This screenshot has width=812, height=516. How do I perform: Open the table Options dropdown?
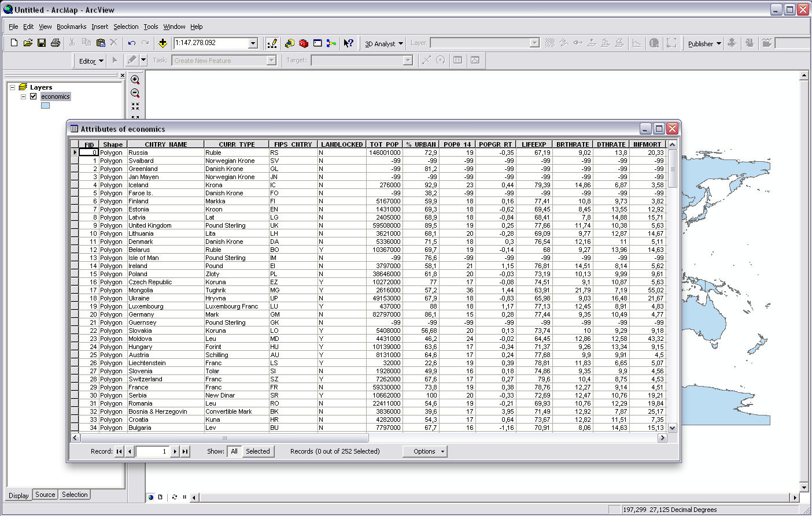(x=425, y=452)
